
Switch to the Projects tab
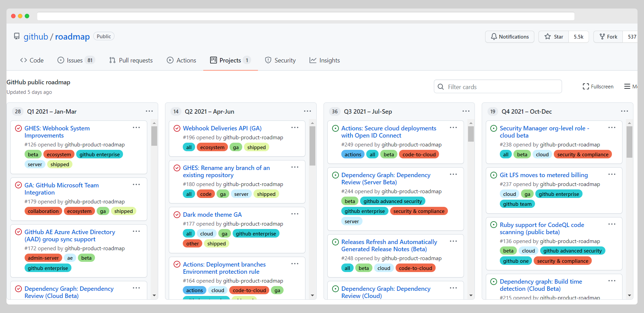point(230,60)
